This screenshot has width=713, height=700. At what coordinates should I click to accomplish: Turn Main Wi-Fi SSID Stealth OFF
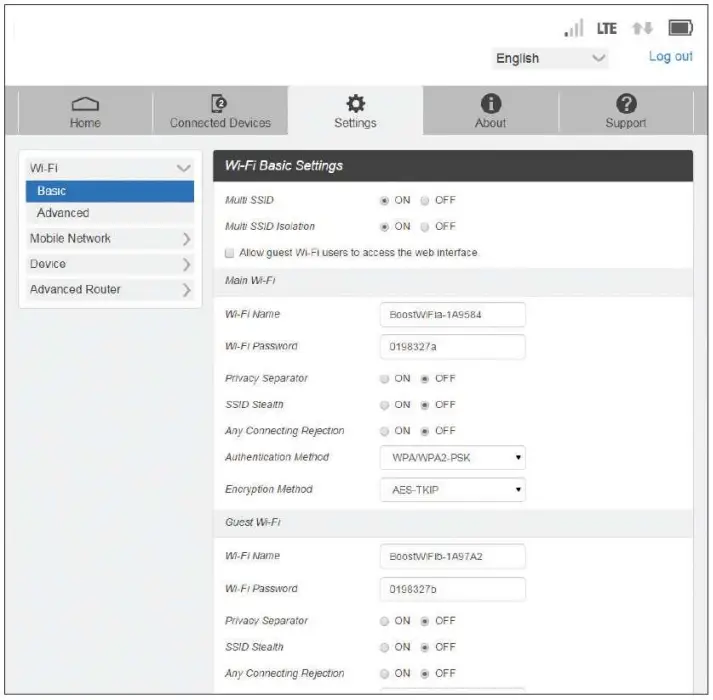425,405
